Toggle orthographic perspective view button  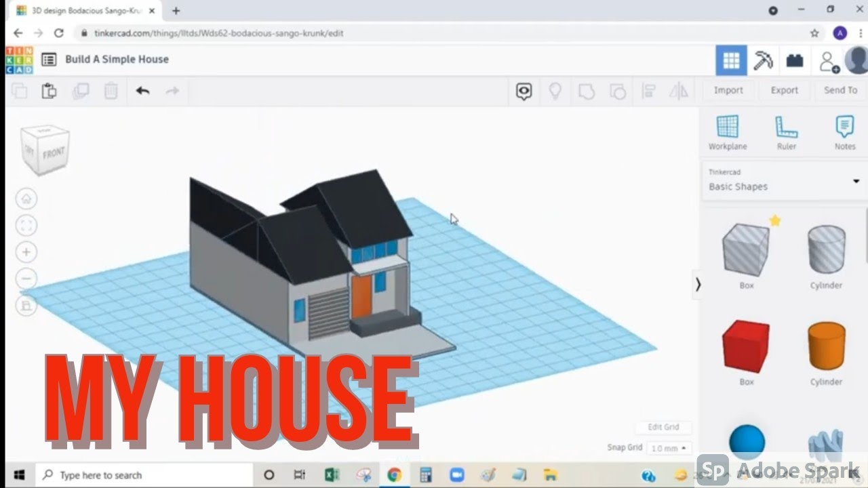[26, 306]
